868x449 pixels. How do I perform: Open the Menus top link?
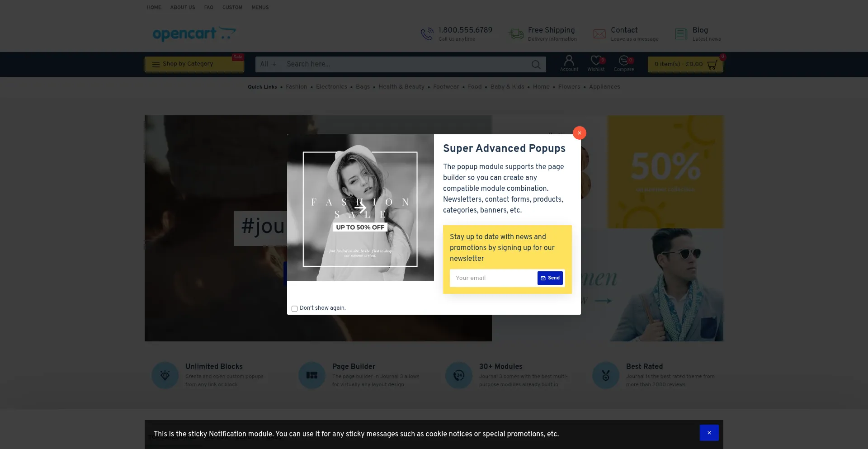tap(260, 7)
